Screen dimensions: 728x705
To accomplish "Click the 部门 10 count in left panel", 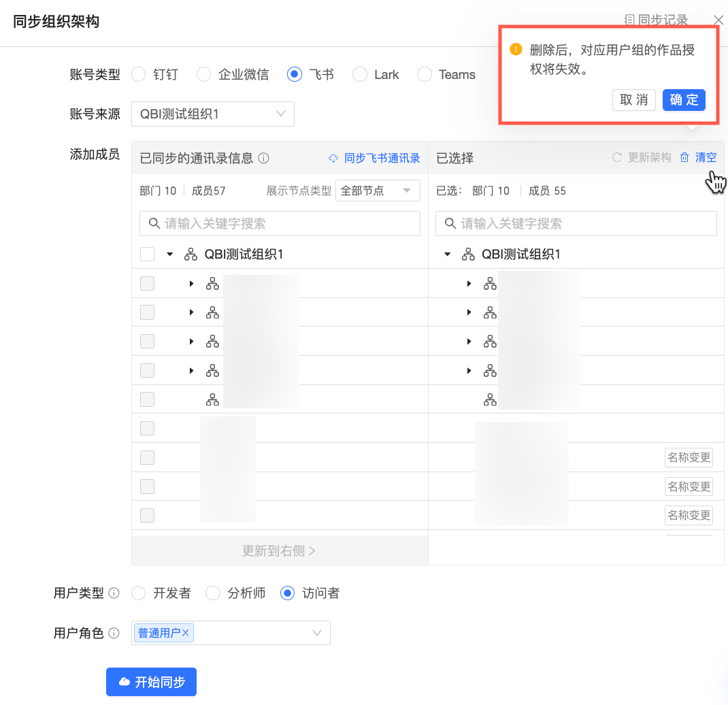I will click(158, 191).
